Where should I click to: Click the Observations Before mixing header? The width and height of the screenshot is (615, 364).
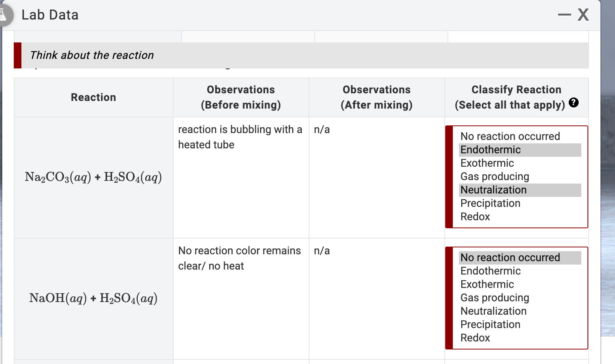(x=241, y=97)
